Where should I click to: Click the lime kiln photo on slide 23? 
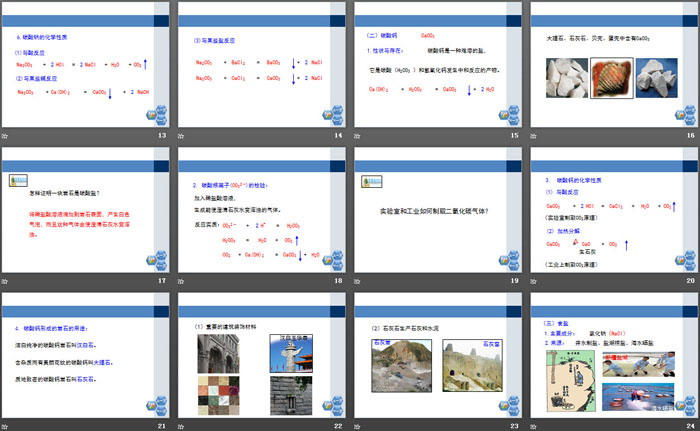point(472,365)
